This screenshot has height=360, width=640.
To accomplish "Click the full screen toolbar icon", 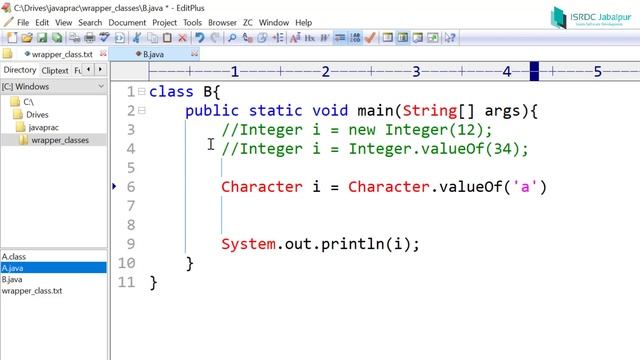I will [433, 38].
